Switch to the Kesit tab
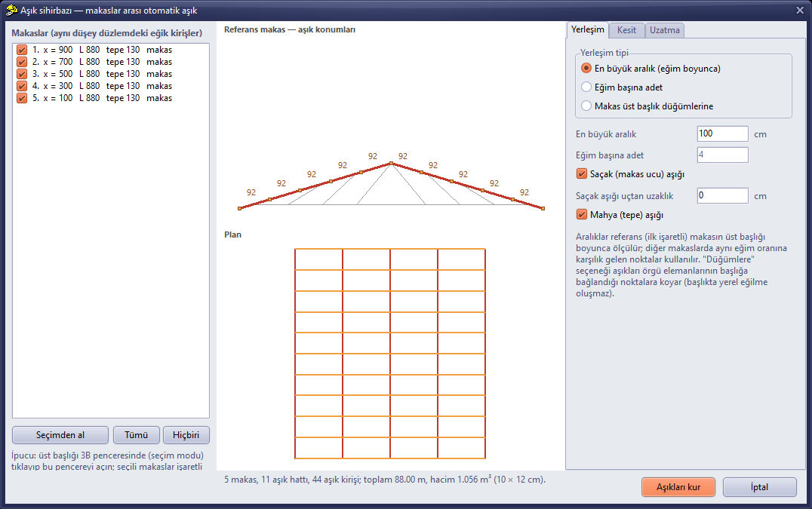 [x=626, y=30]
